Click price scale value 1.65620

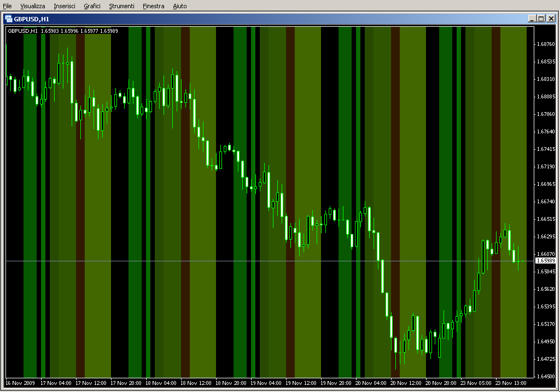pyautogui.click(x=546, y=289)
